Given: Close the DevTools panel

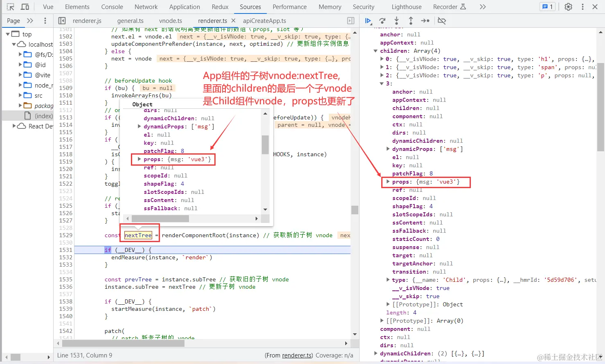Looking at the screenshot, I should [595, 7].
